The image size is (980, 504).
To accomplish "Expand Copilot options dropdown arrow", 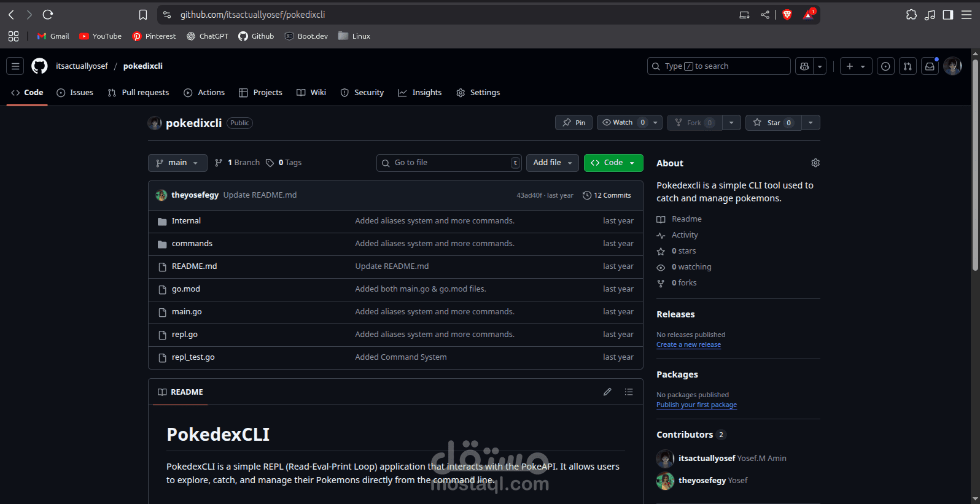I will click(820, 66).
